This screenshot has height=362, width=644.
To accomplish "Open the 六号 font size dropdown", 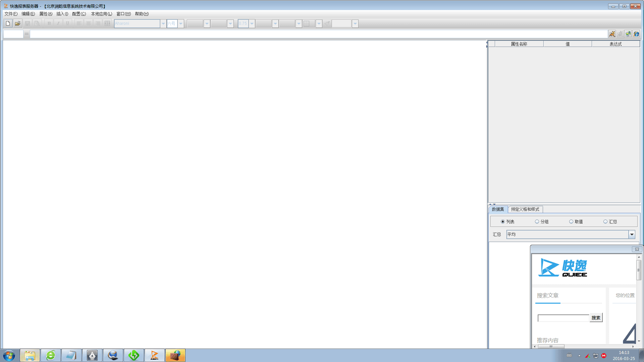I will point(181,23).
